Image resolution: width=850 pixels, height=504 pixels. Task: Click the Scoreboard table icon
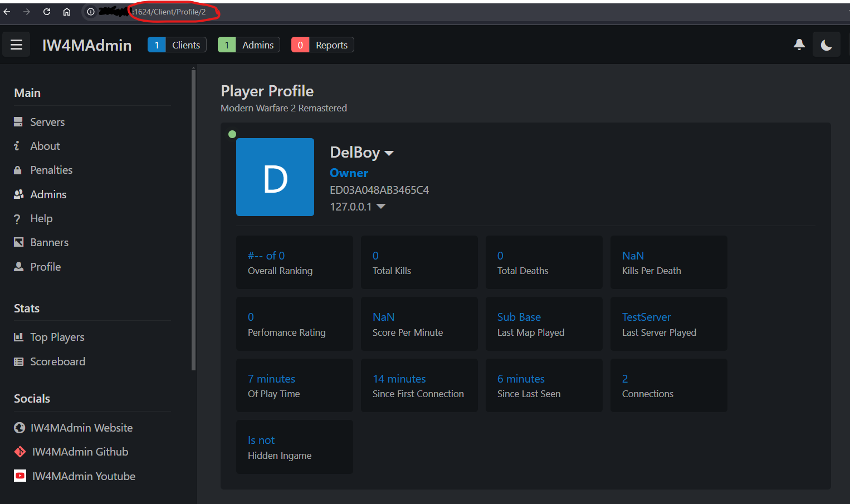coord(18,361)
